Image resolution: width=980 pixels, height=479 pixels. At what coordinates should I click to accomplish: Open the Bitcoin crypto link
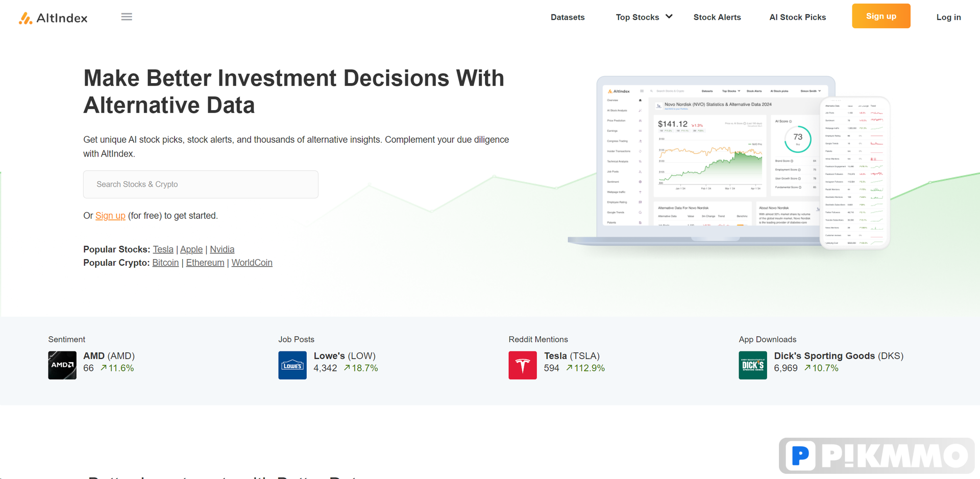point(165,263)
